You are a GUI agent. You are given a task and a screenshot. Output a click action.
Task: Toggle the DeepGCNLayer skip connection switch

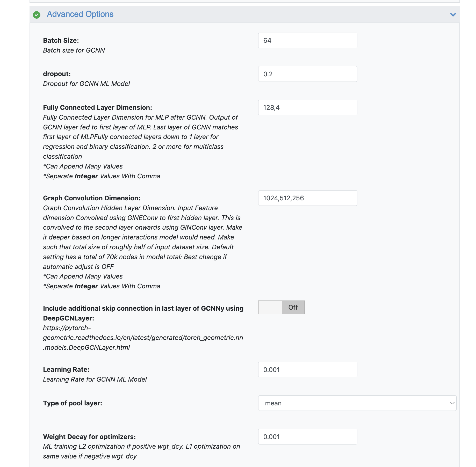click(281, 307)
